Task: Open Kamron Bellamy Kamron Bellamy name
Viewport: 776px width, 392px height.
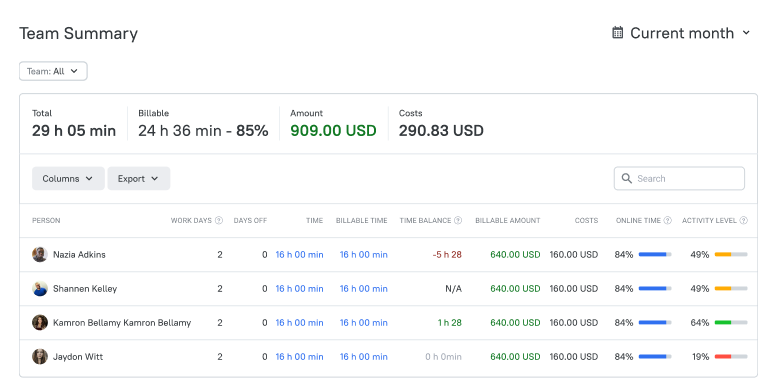Action: 122,323
